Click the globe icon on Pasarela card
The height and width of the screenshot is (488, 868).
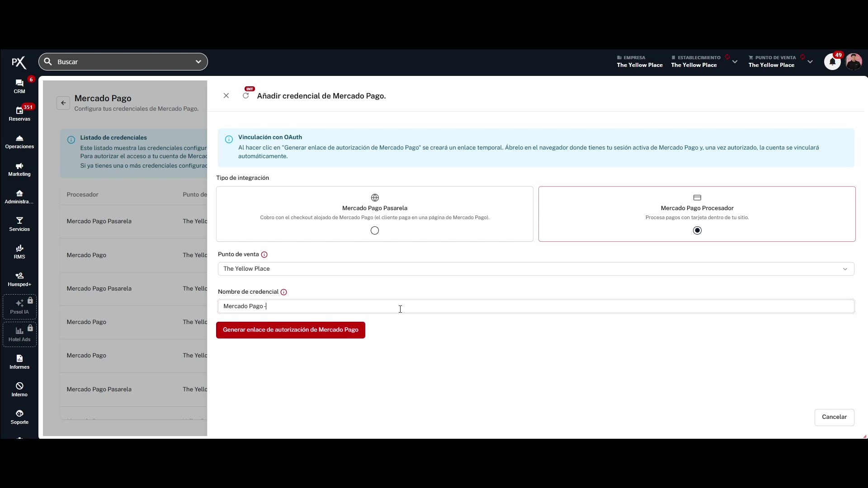(375, 197)
